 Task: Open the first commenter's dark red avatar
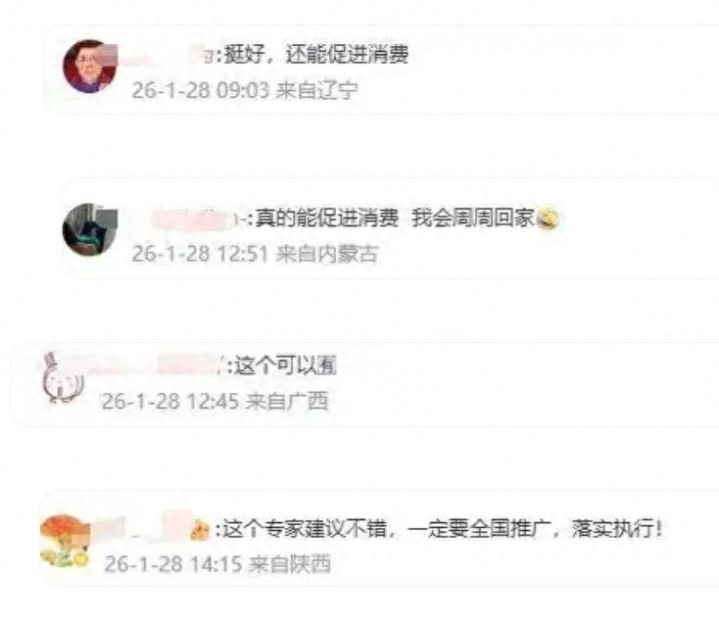(89, 66)
